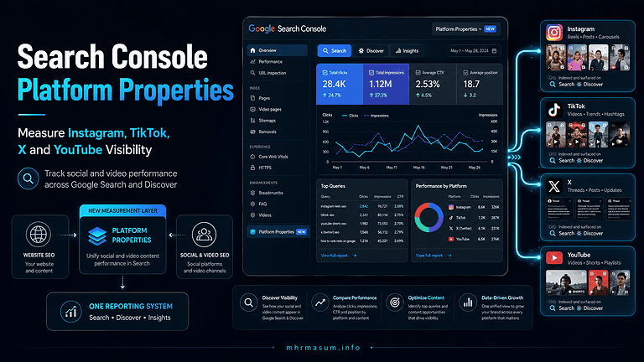Image resolution: width=644 pixels, height=362 pixels.
Task: Click the Search magnifier icon in Instagram card
Action: click(x=553, y=85)
